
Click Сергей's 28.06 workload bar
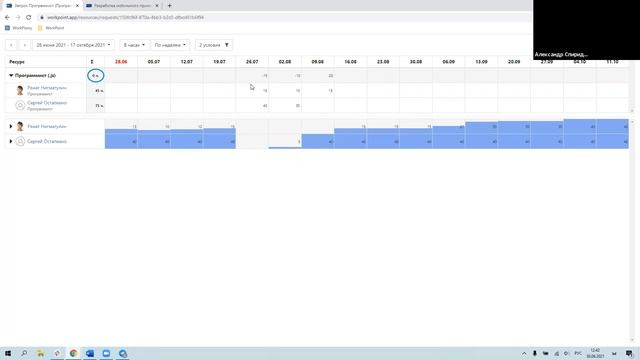click(x=121, y=141)
